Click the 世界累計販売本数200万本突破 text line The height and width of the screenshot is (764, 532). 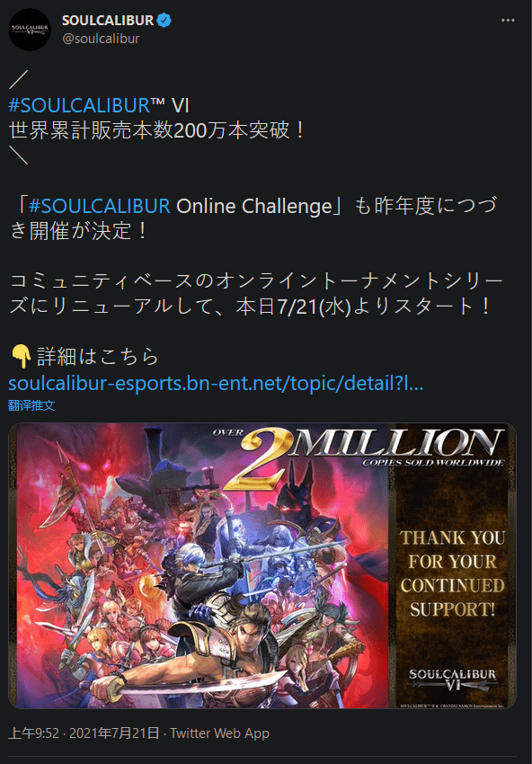click(x=157, y=131)
